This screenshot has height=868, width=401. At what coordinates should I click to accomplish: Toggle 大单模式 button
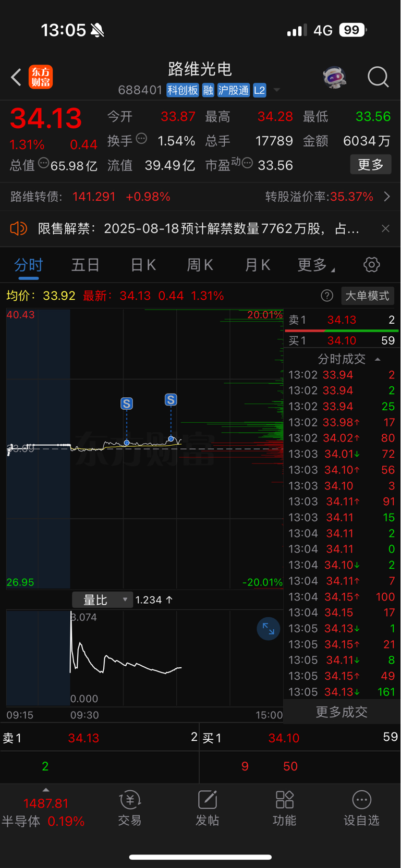click(367, 296)
